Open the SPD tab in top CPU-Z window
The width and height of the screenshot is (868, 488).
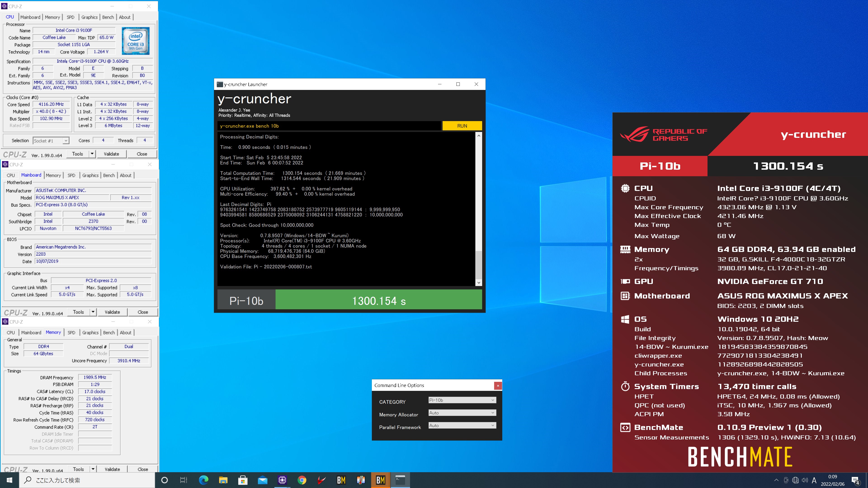[71, 17]
